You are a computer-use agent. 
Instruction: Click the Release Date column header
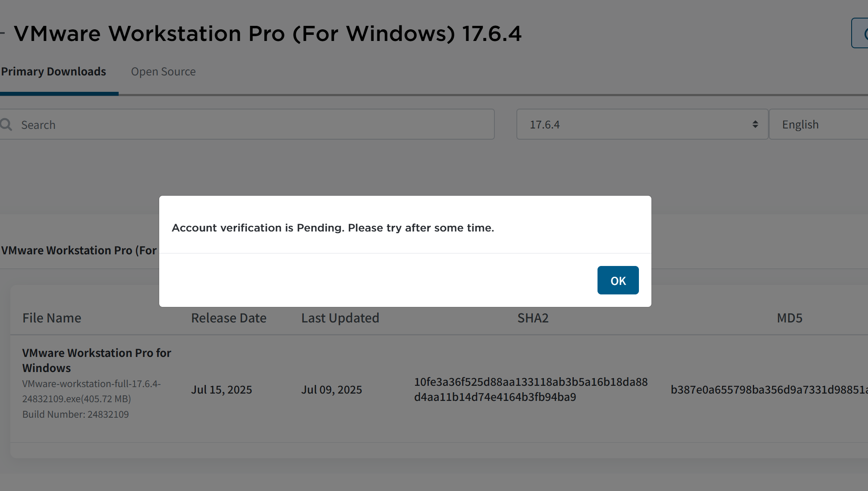click(229, 318)
